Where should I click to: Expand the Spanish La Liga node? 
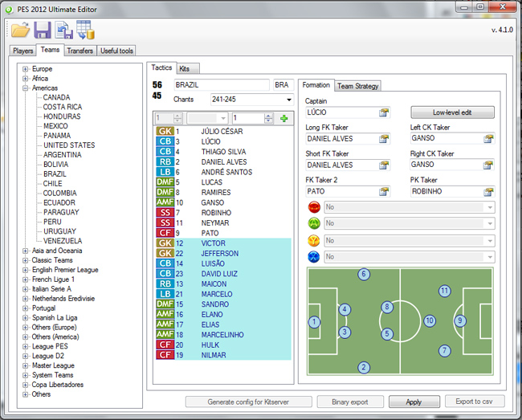[26, 318]
